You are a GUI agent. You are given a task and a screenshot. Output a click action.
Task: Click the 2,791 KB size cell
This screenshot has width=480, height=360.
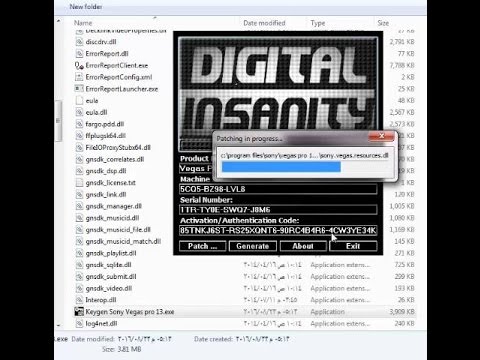point(402,42)
